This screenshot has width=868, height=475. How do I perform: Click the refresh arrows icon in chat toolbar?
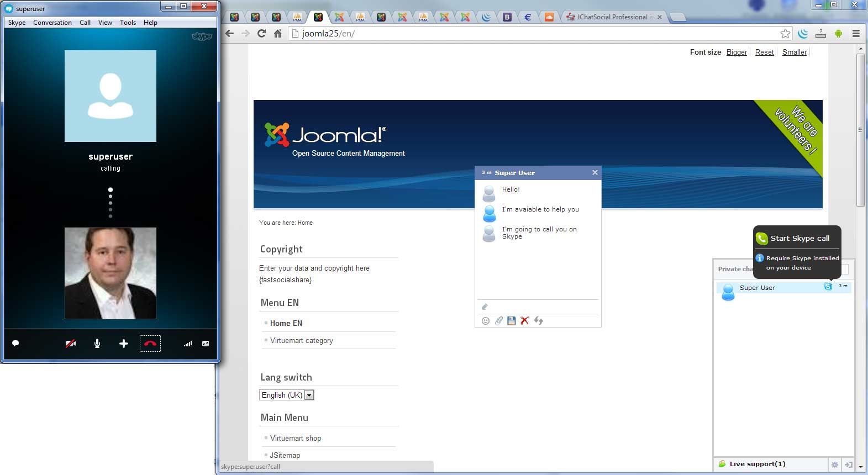(x=538, y=321)
